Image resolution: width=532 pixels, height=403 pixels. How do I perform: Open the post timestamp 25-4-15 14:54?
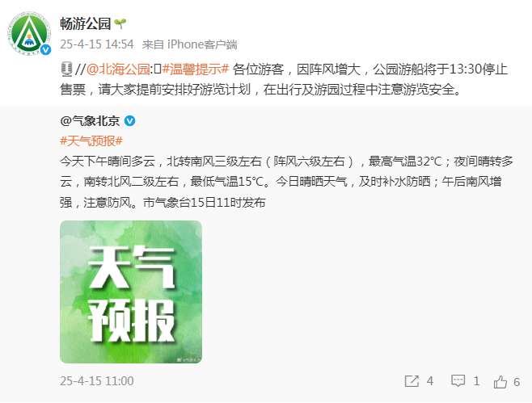97,44
